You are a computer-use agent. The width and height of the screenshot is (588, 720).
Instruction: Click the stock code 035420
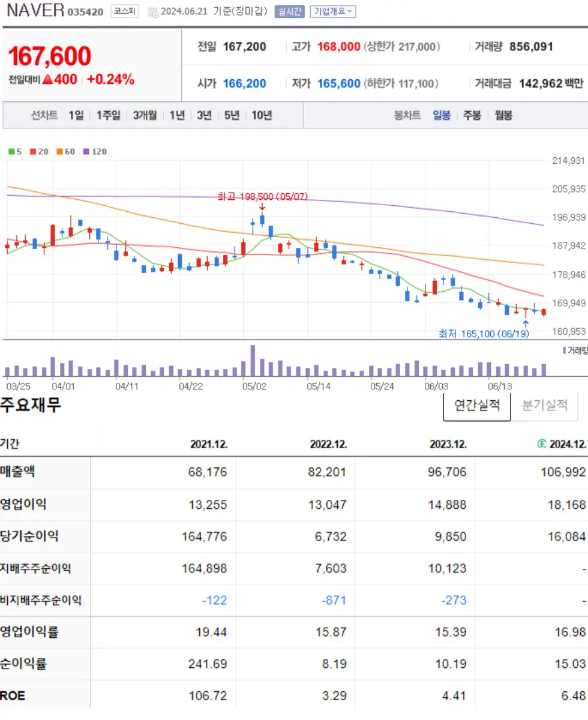85,12
